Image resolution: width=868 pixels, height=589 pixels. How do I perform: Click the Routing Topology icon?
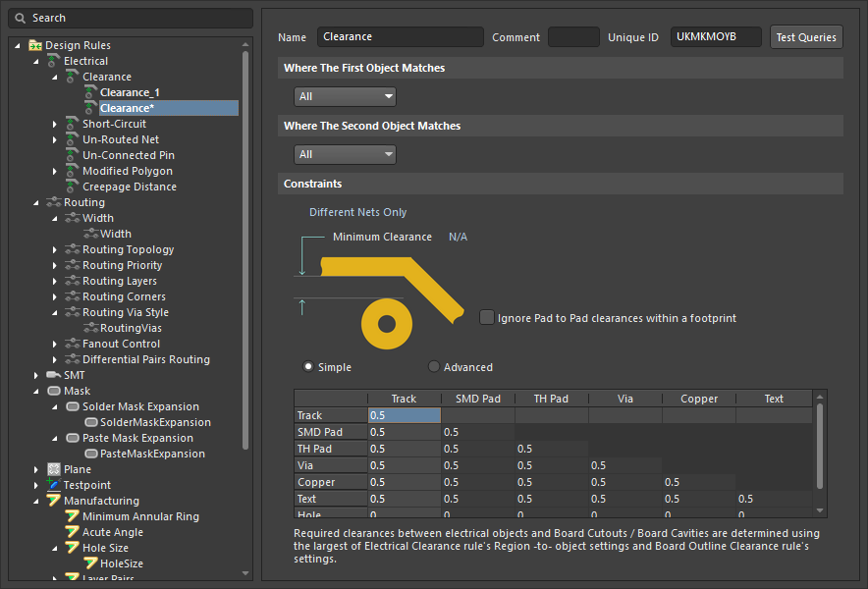[x=73, y=249]
